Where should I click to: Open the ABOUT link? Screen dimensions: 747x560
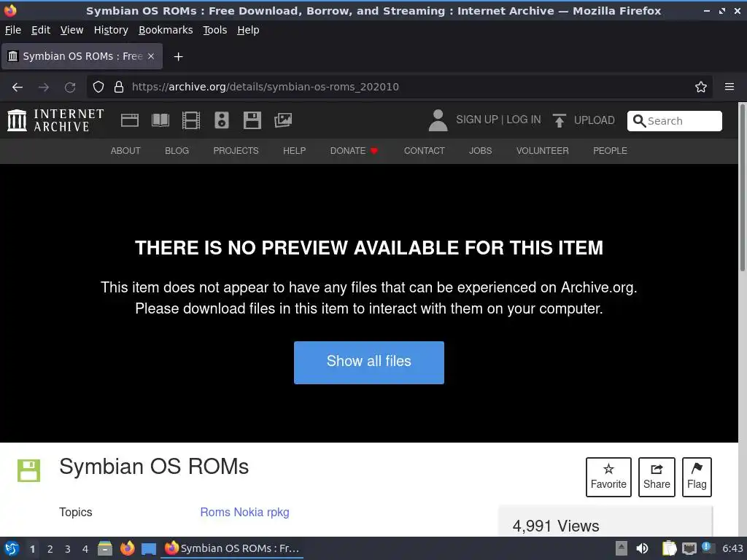[125, 151]
